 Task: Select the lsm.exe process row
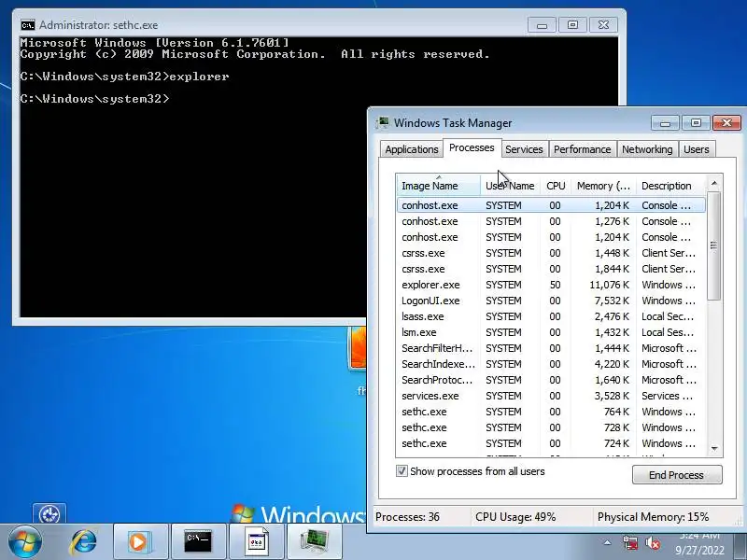click(551, 332)
